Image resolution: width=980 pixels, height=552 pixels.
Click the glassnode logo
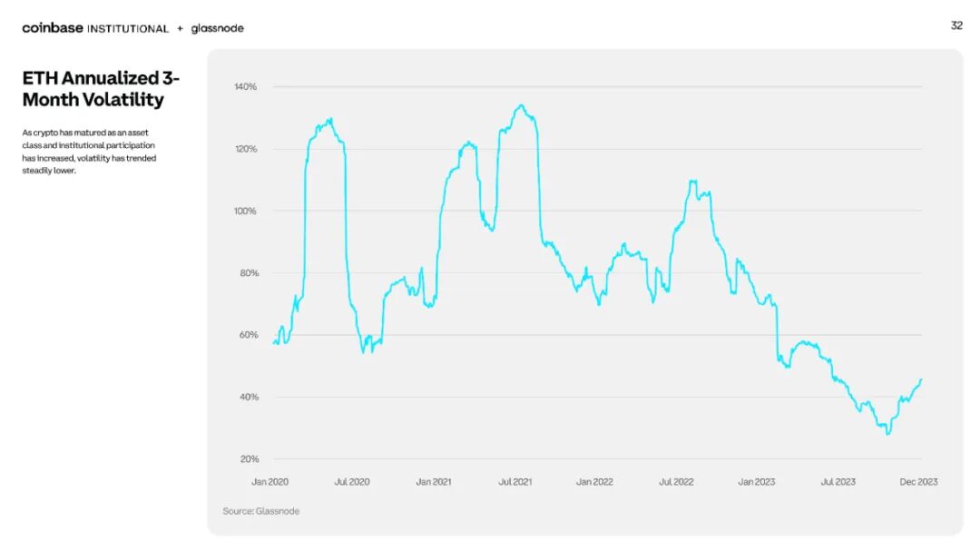[218, 29]
